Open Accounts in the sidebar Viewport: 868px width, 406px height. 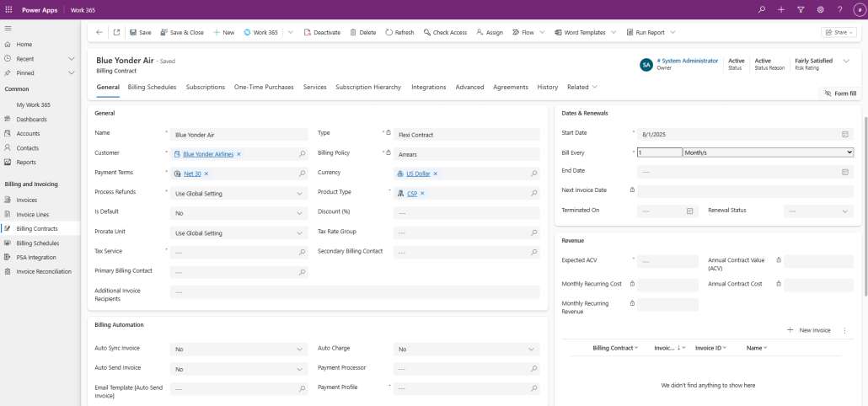28,133
